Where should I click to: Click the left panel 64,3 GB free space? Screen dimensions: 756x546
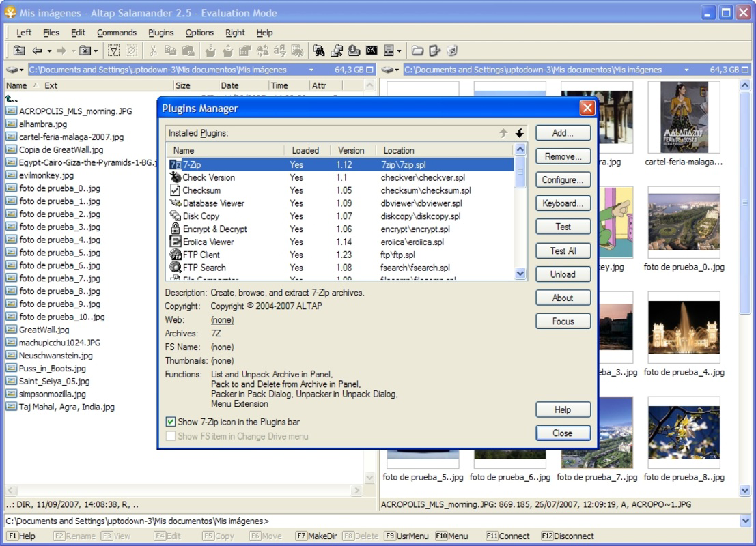pyautogui.click(x=349, y=70)
